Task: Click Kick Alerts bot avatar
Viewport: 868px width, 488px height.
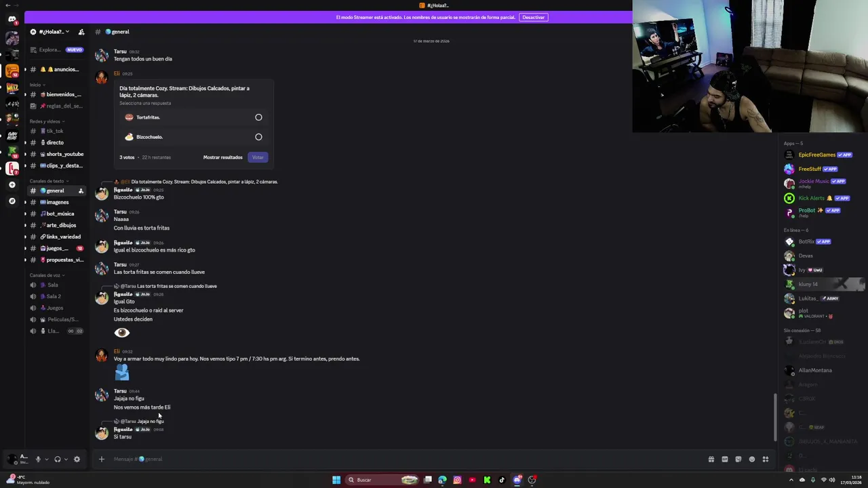Action: [x=789, y=198]
